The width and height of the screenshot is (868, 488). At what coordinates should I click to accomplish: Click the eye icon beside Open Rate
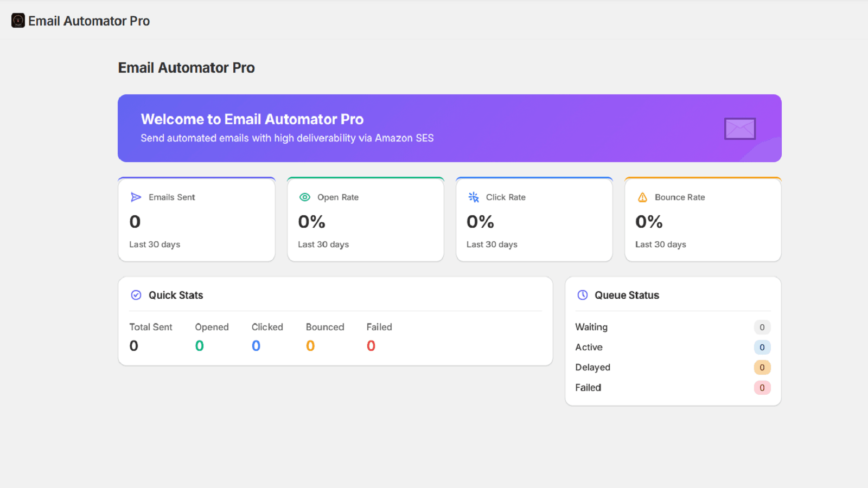(305, 197)
